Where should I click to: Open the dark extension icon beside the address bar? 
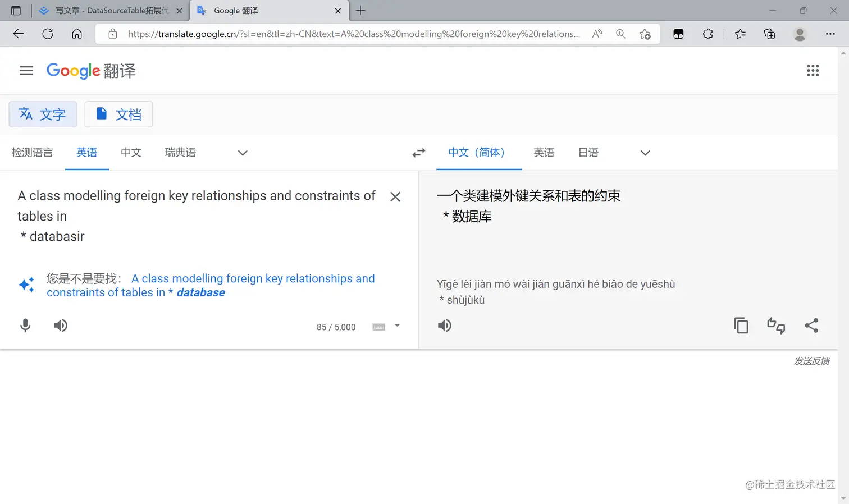[678, 34]
